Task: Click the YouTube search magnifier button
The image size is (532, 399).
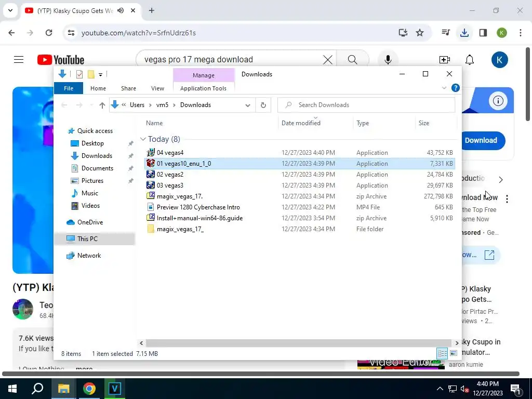Action: coord(353,60)
